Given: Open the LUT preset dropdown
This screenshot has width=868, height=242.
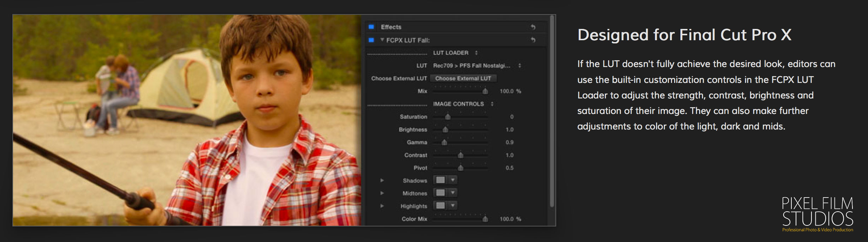Looking at the screenshot, I should tap(519, 66).
